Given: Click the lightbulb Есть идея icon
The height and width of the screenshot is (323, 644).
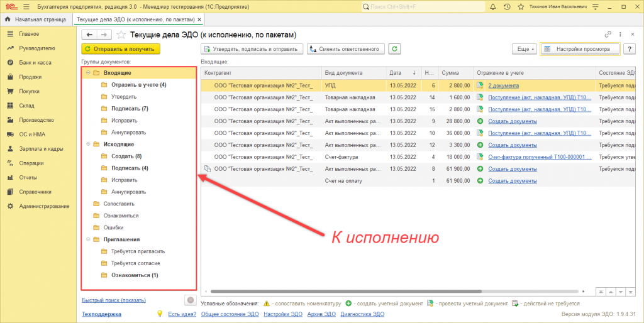Looking at the screenshot, I should [160, 314].
